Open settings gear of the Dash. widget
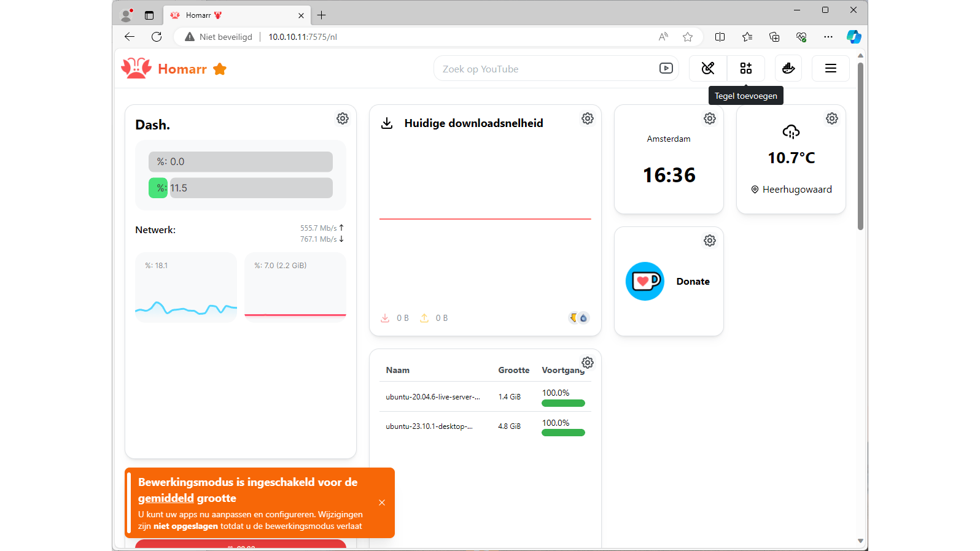 point(343,118)
